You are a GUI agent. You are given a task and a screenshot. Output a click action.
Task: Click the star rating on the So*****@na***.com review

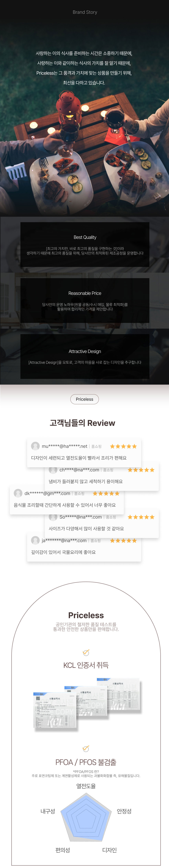[141, 517]
